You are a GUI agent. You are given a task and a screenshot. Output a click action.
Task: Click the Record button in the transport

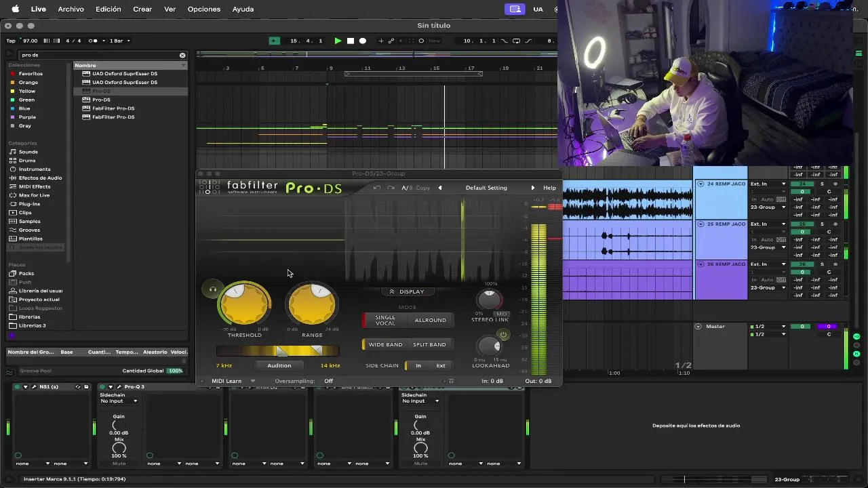(x=363, y=41)
